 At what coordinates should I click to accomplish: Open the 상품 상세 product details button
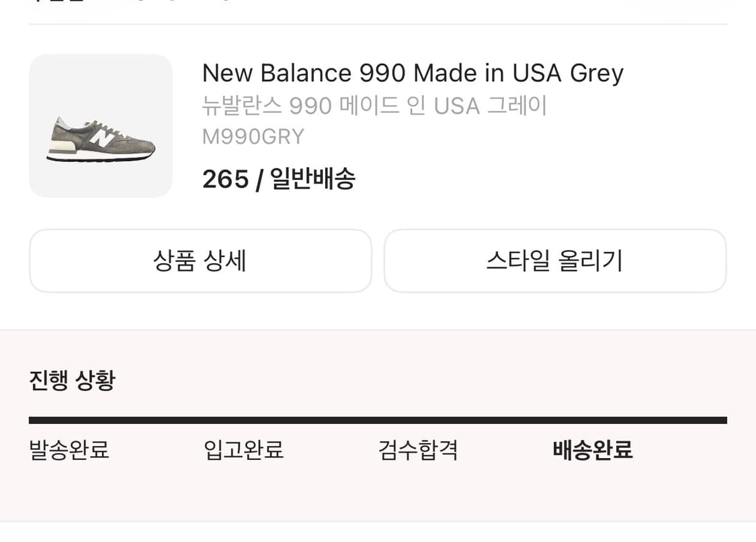point(200,261)
